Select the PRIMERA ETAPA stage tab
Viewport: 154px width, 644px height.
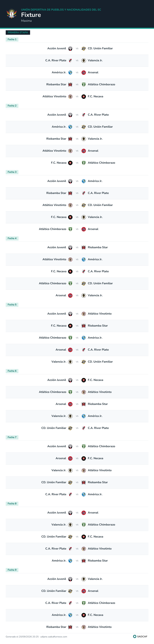pyautogui.click(x=18, y=32)
